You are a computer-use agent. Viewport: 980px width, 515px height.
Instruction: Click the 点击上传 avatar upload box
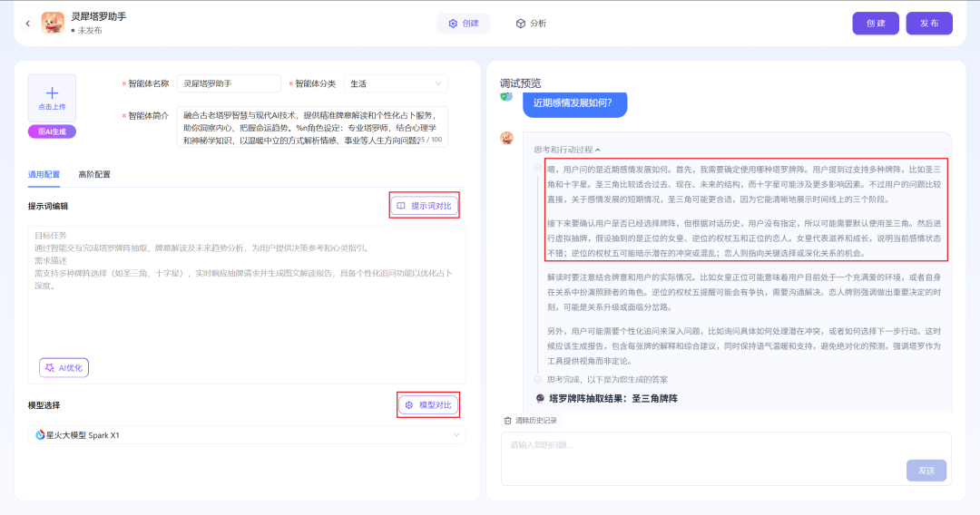(x=52, y=98)
